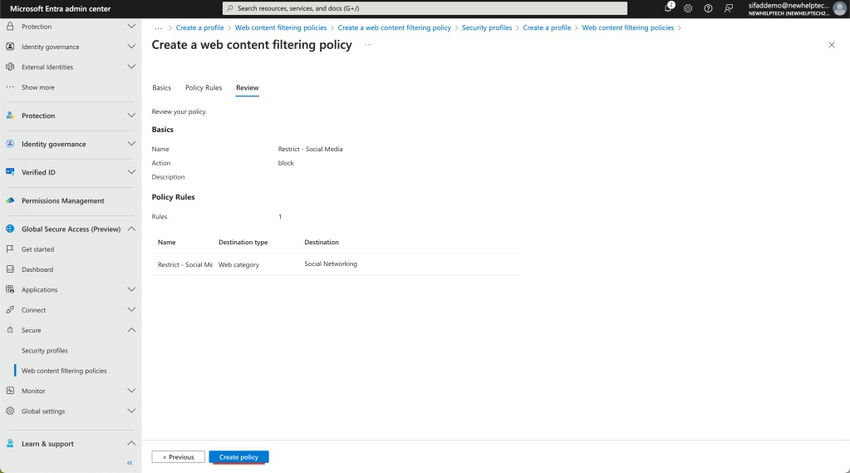
Task: Click the Destination type column header
Action: (243, 242)
